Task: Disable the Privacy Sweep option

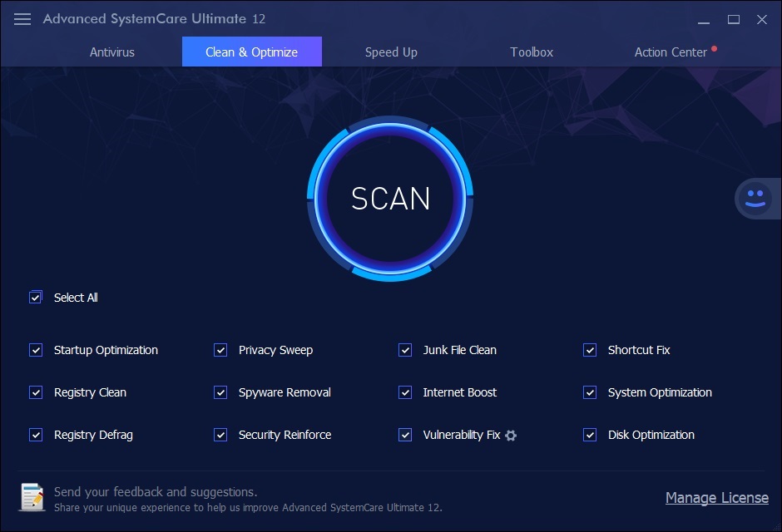Action: (220, 350)
